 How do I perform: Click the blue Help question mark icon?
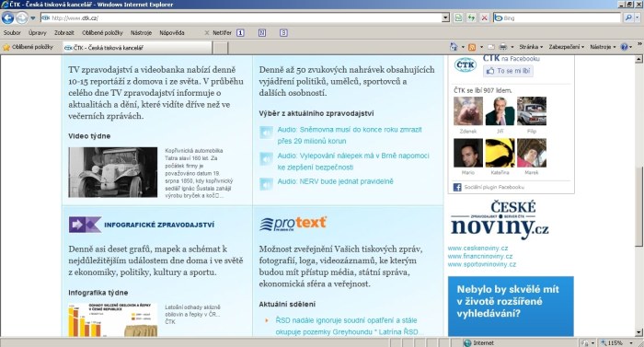pyautogui.click(x=625, y=47)
